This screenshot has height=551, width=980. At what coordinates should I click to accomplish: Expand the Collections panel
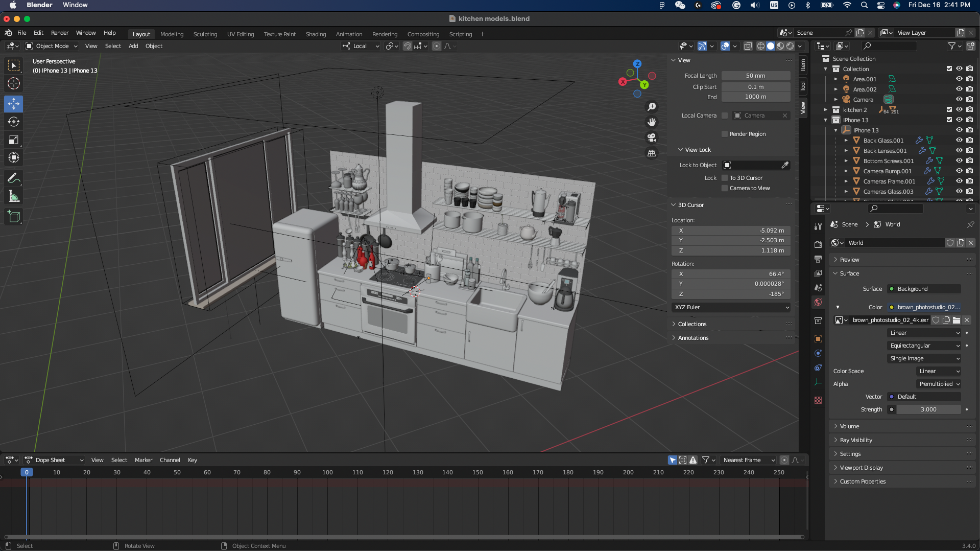point(692,324)
